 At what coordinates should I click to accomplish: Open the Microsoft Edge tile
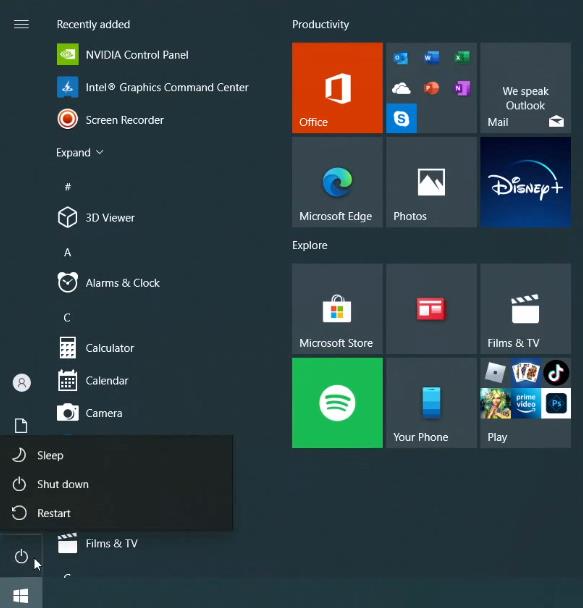click(337, 182)
